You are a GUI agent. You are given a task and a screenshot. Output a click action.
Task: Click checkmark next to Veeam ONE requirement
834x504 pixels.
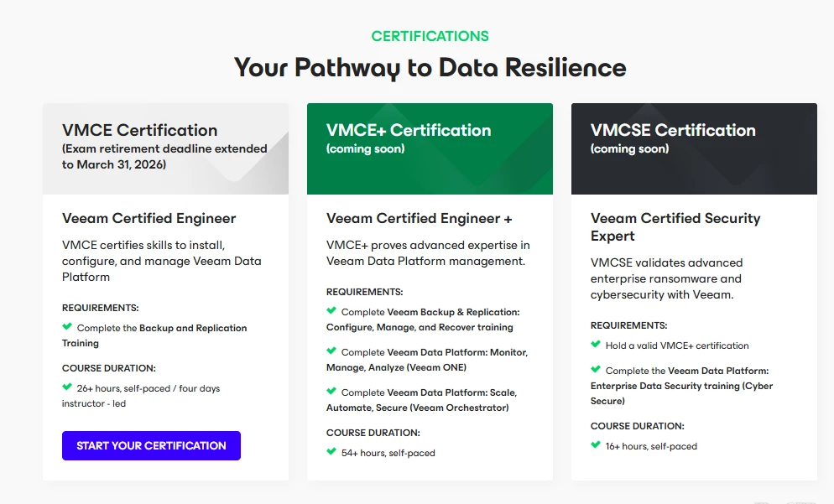(x=331, y=351)
